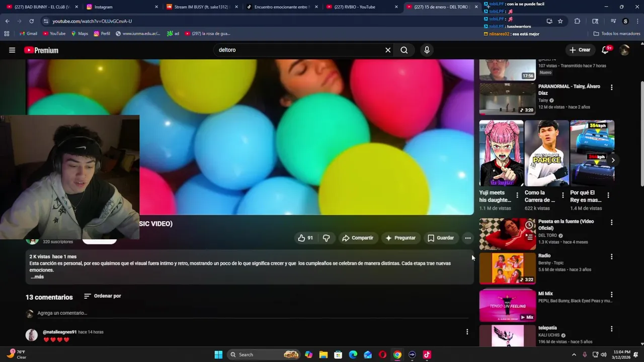Open the Compartir share dialog
644x362 pixels.
(x=358, y=238)
